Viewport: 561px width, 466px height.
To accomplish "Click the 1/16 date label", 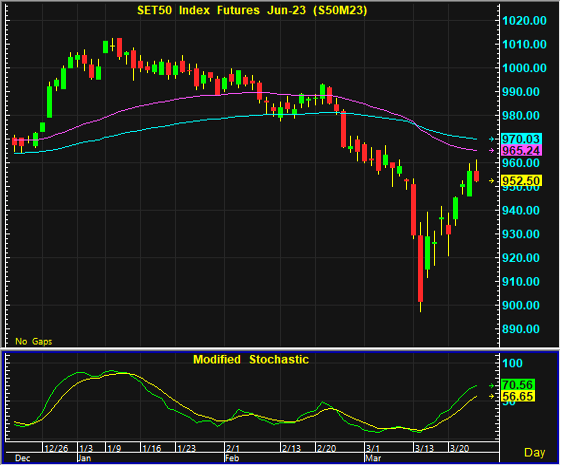I will [152, 448].
